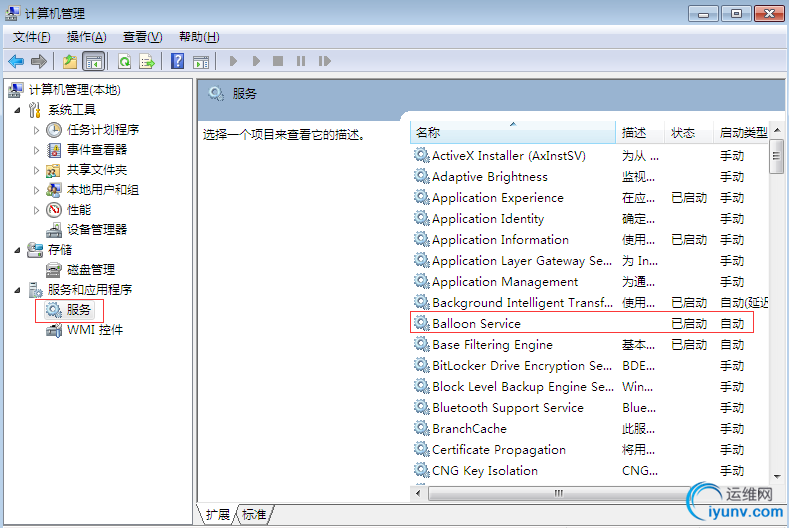Image resolution: width=789 pixels, height=528 pixels.
Task: Toggle the Show/Hide action pane icon
Action: [x=201, y=62]
